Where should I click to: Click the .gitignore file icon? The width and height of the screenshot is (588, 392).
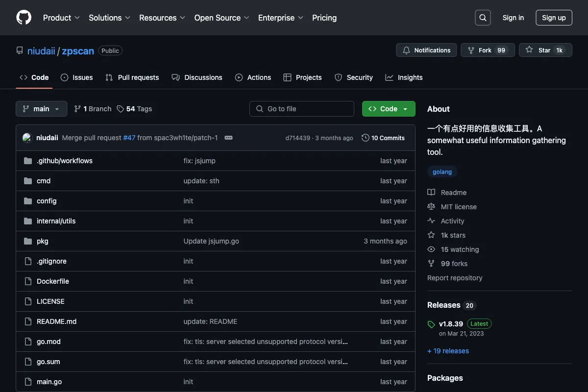click(x=28, y=261)
